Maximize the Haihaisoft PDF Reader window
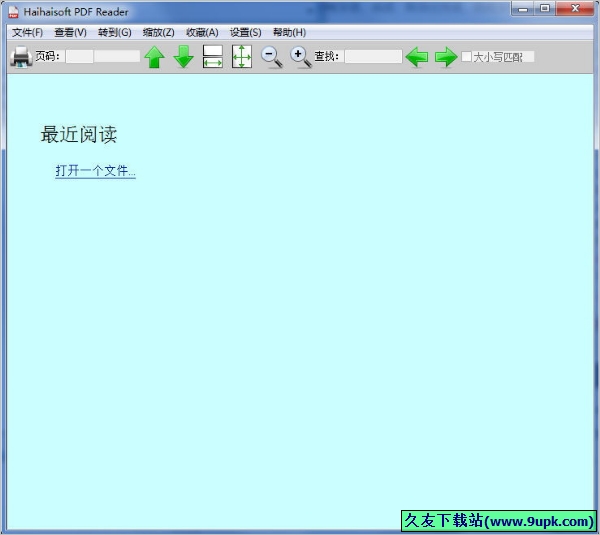 (545, 8)
